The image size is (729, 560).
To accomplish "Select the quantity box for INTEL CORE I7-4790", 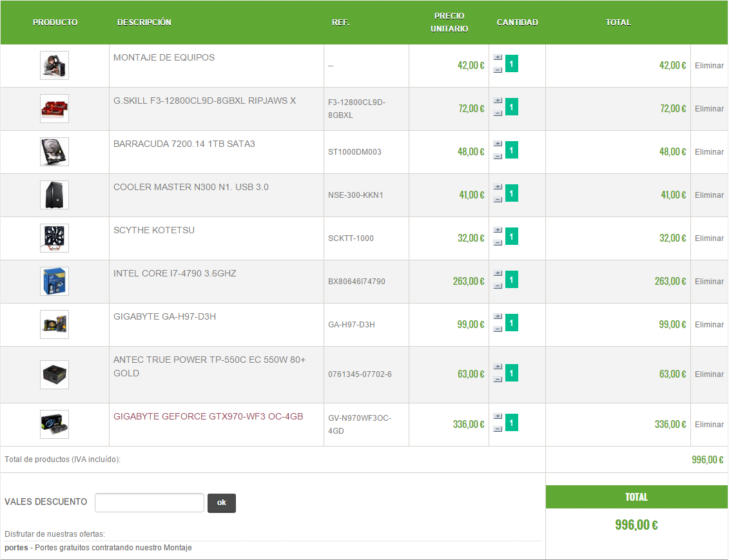I will (511, 280).
